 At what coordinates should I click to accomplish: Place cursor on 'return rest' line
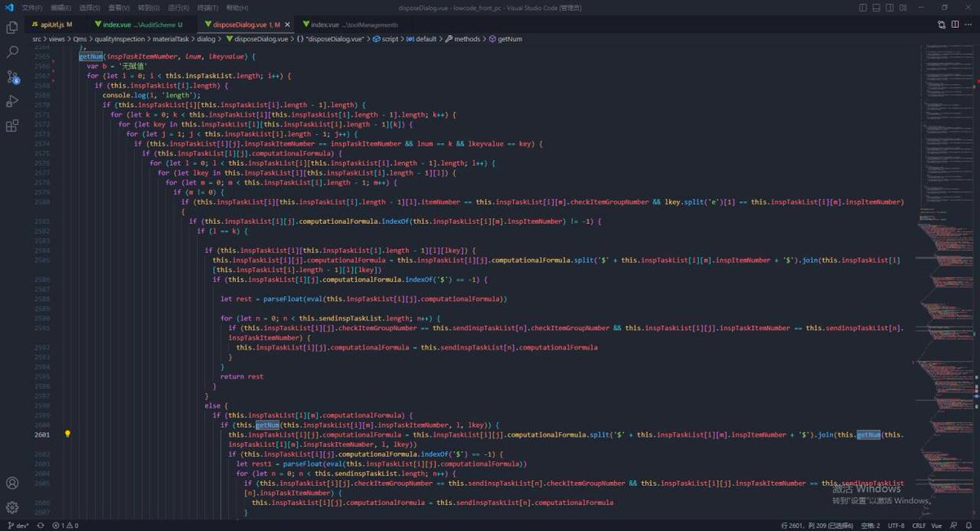[x=243, y=377]
